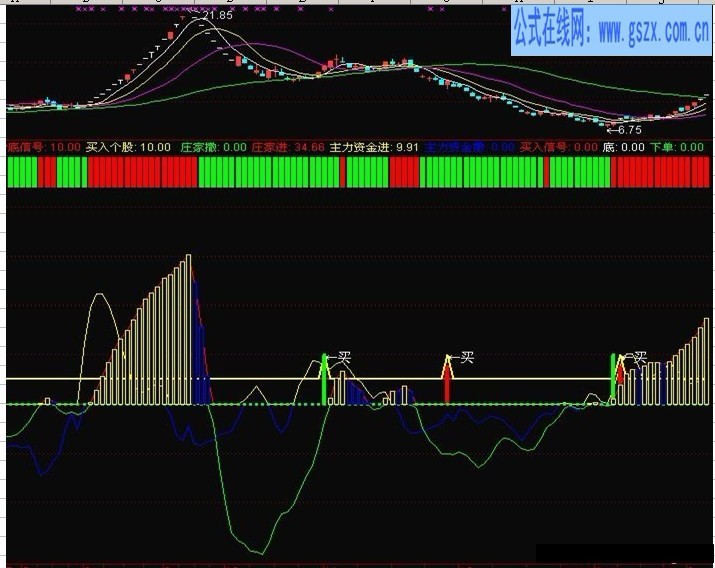Click the 买 marker above the lone red bar

pos(466,357)
